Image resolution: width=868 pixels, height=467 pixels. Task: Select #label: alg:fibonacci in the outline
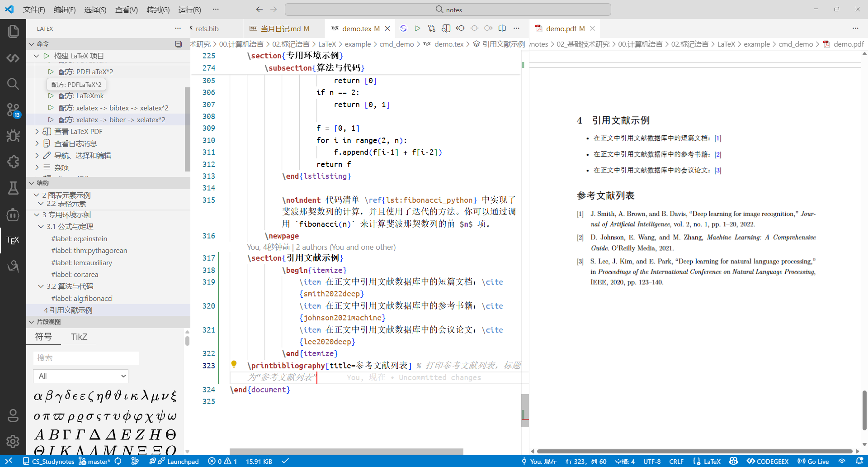(82, 299)
